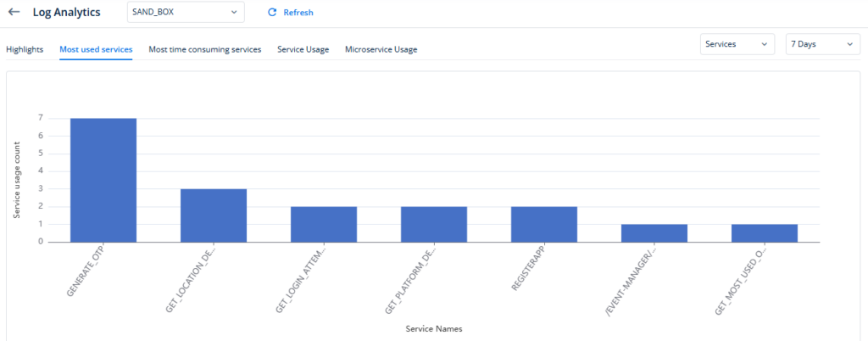
Task: Click the REGISTERAPP axis label
Action: [529, 267]
